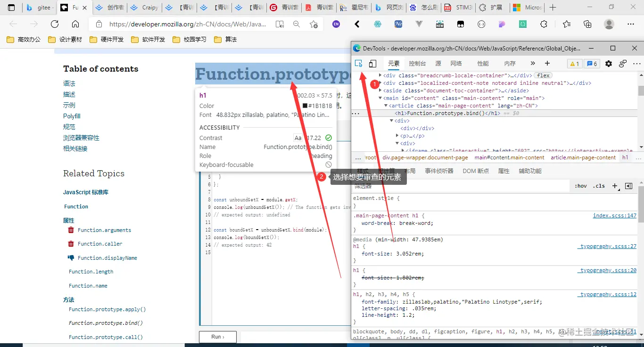Open the messages counter badge showing 6
644x347 pixels.
coord(591,64)
